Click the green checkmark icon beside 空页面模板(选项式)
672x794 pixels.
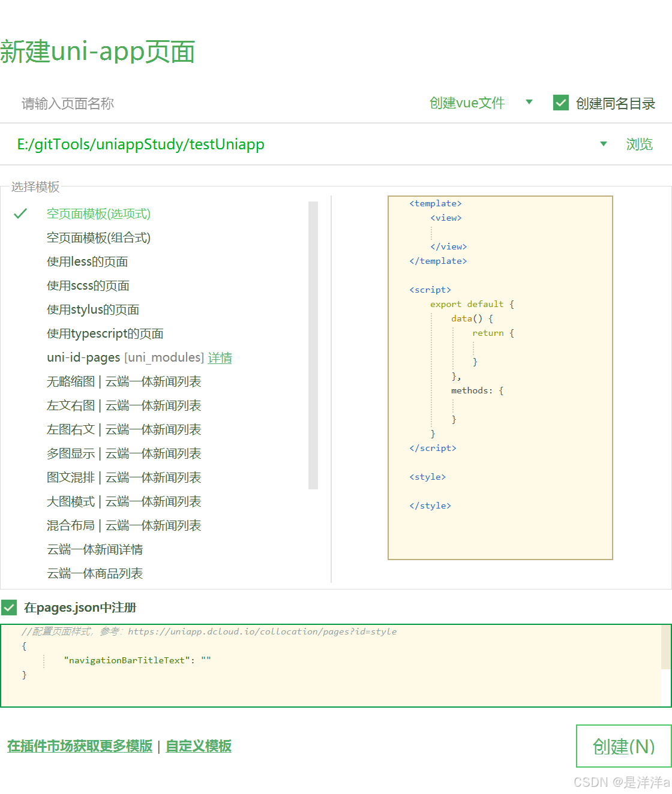[x=20, y=213]
